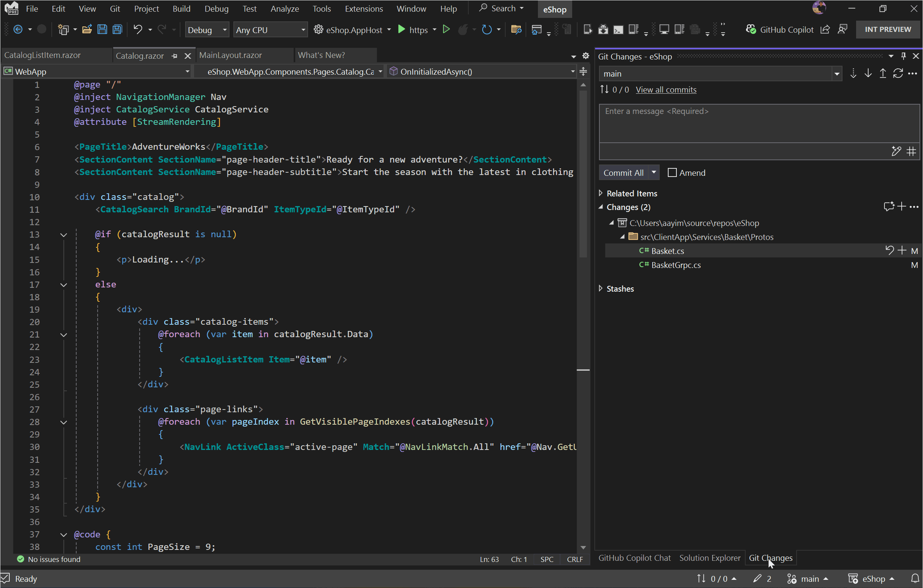Expand the Stashes section
The width and height of the screenshot is (923, 588).
click(x=601, y=289)
